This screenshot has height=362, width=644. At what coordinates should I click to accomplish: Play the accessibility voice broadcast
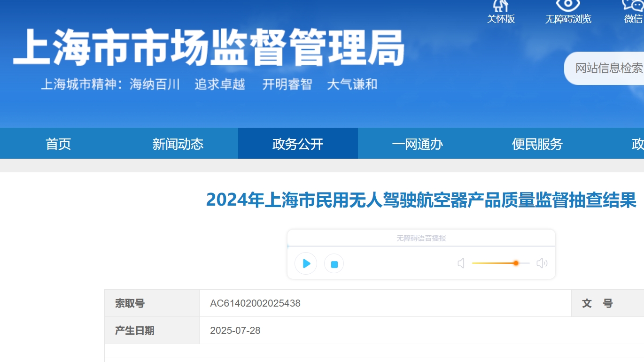click(x=306, y=263)
